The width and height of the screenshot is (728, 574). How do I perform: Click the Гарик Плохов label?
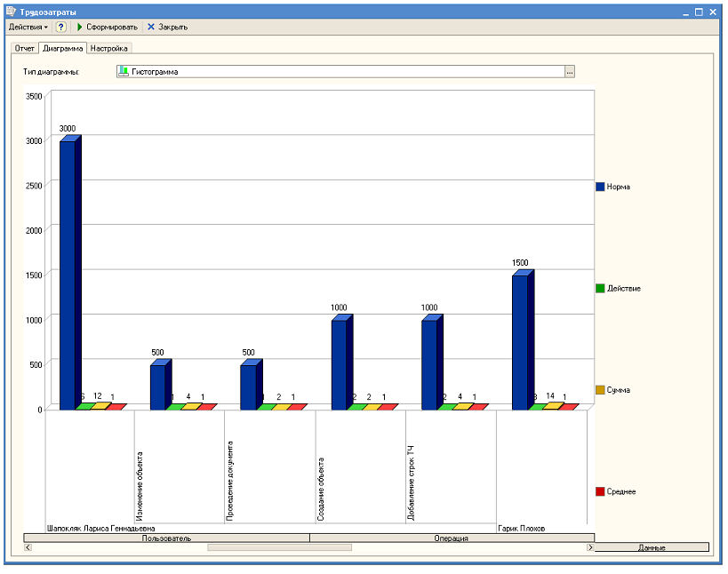point(521,528)
